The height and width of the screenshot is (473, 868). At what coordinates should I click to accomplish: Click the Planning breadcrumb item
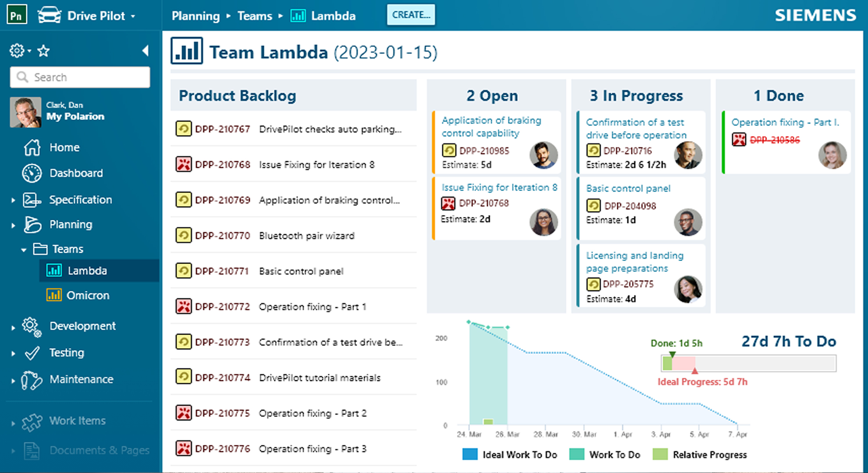pyautogui.click(x=196, y=16)
